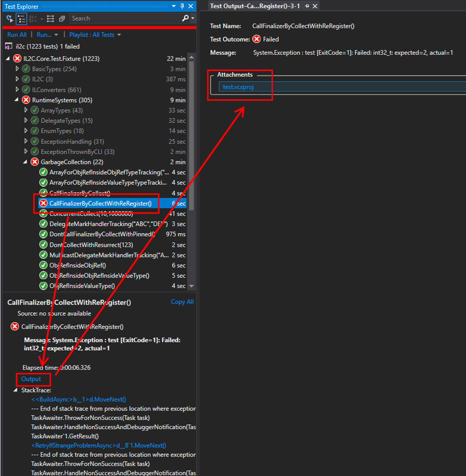The width and height of the screenshot is (466, 476).
Task: Open the Output link in details
Action: [31, 379]
